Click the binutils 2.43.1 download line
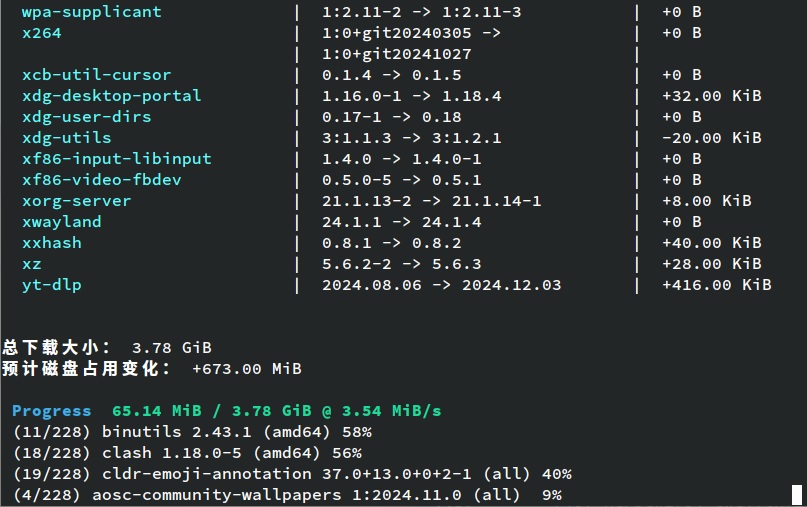This screenshot has height=507, width=807. tap(192, 432)
